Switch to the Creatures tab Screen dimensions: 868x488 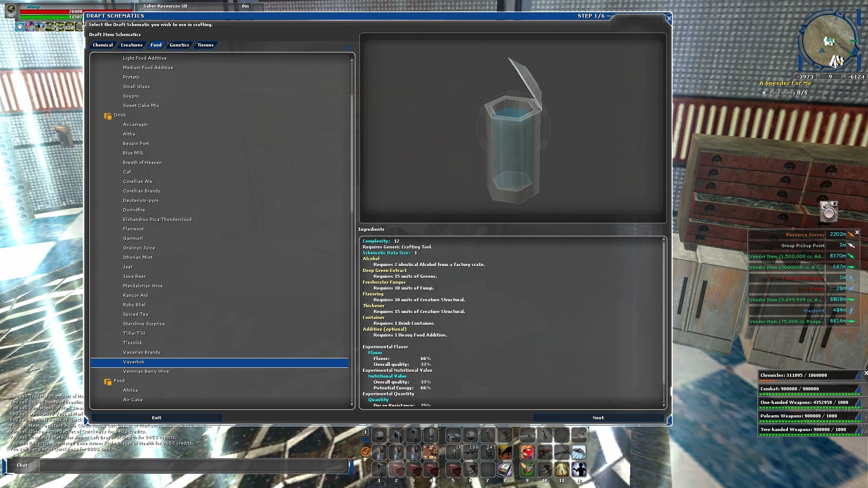(132, 45)
